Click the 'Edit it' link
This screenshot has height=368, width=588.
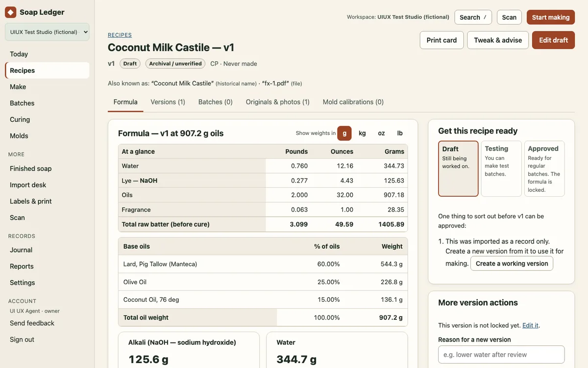[x=530, y=325]
